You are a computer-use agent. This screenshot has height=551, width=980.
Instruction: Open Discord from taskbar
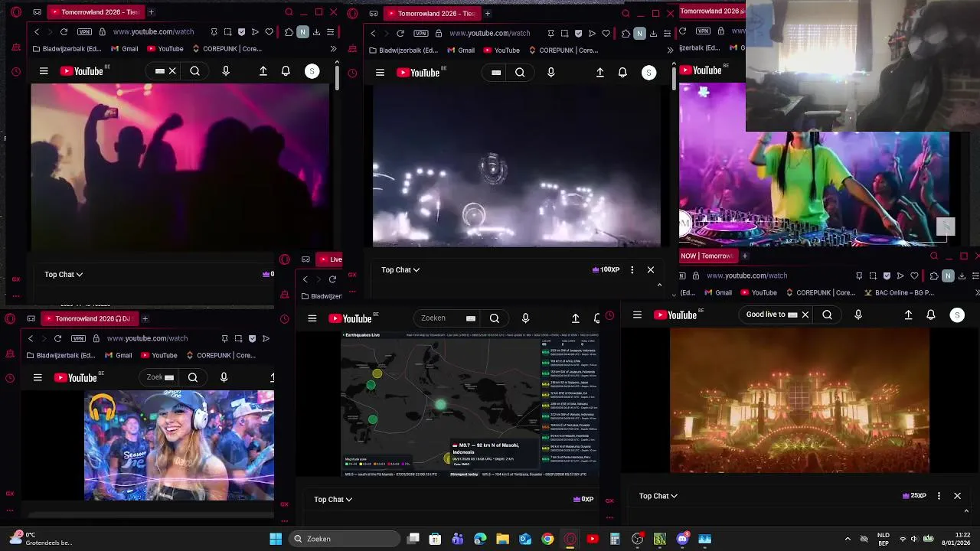point(682,539)
